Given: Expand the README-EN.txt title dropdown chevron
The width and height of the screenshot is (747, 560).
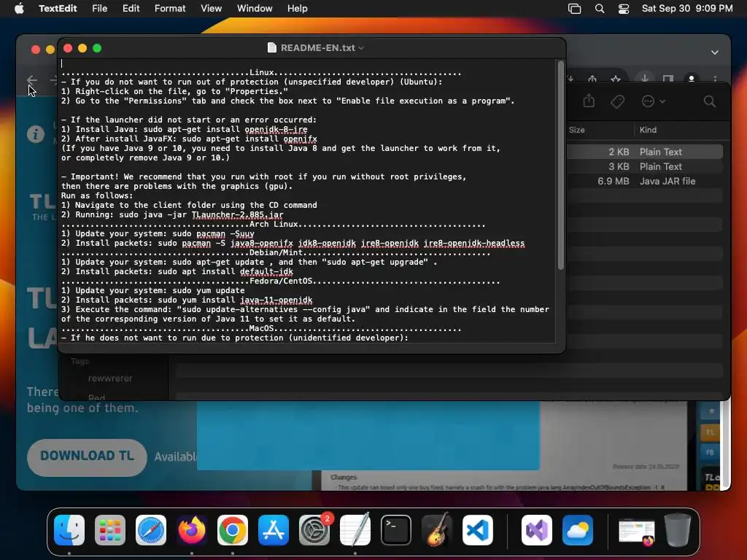Looking at the screenshot, I should pos(361,48).
